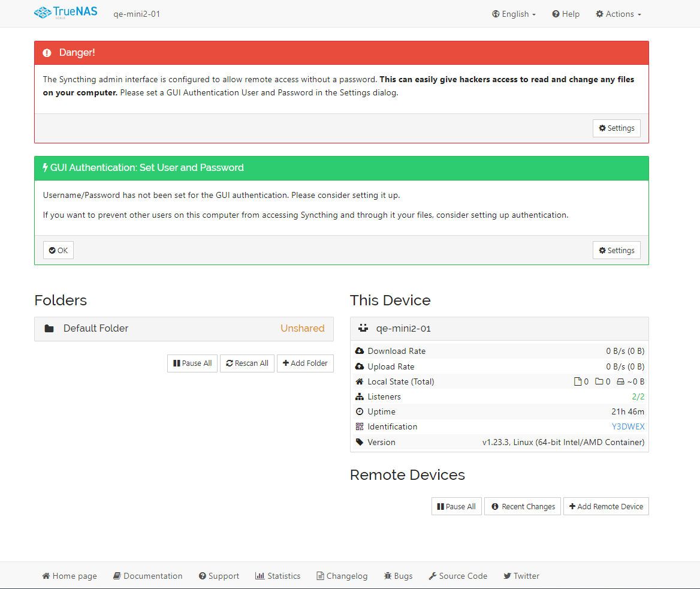Pause all folders
The image size is (700, 589).
pyautogui.click(x=192, y=363)
